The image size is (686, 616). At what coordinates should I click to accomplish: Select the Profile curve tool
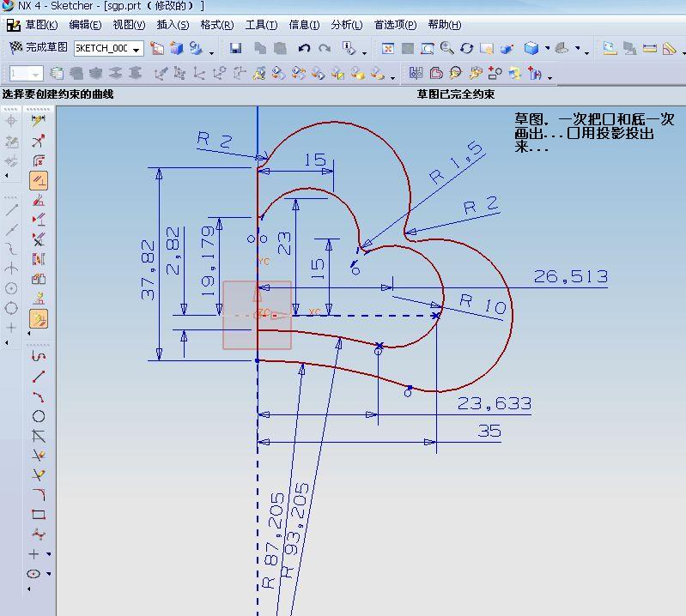click(39, 356)
